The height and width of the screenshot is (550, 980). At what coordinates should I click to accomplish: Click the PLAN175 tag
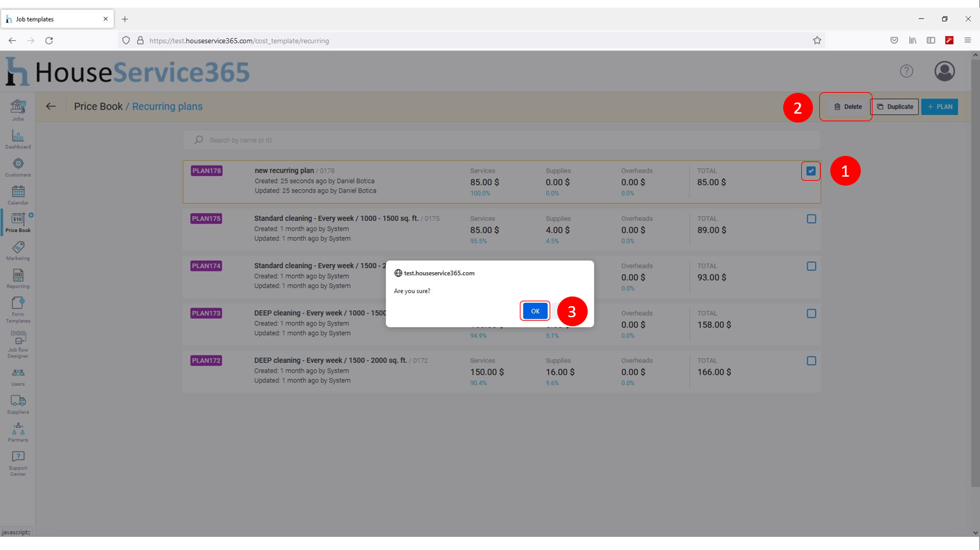pyautogui.click(x=207, y=219)
